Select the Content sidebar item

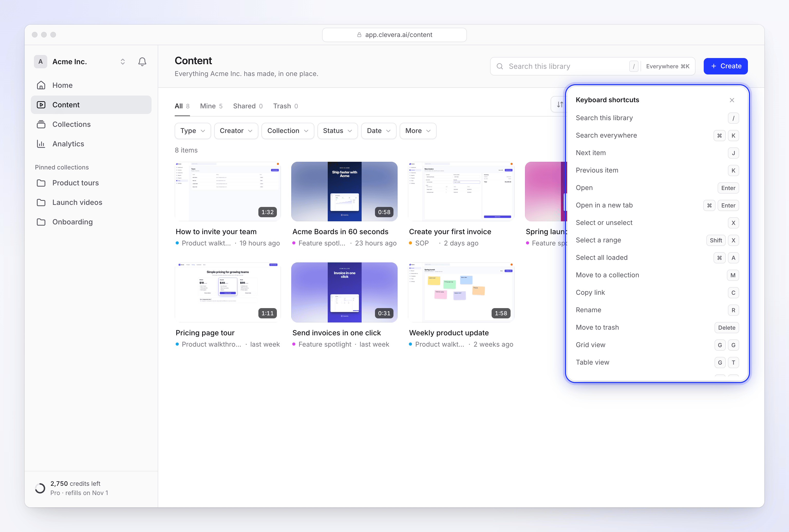coord(91,105)
